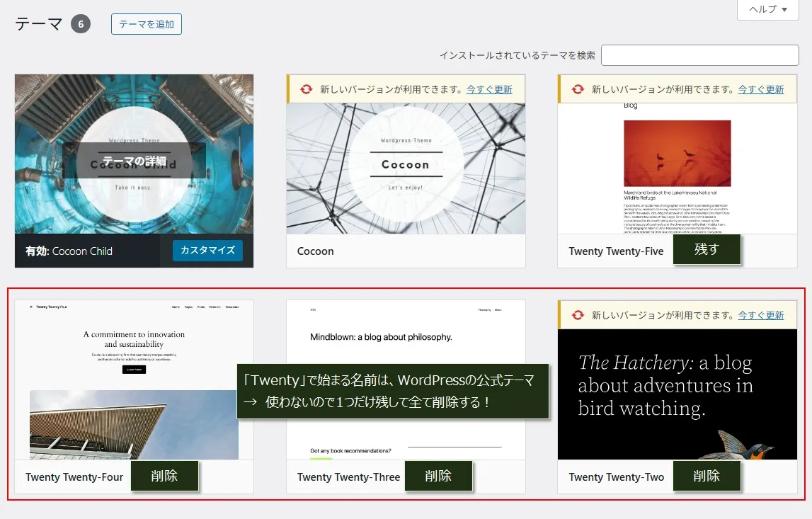The height and width of the screenshot is (519, 812).
Task: Click the 削除 label on Twenty Twenty-Three
Action: (438, 476)
